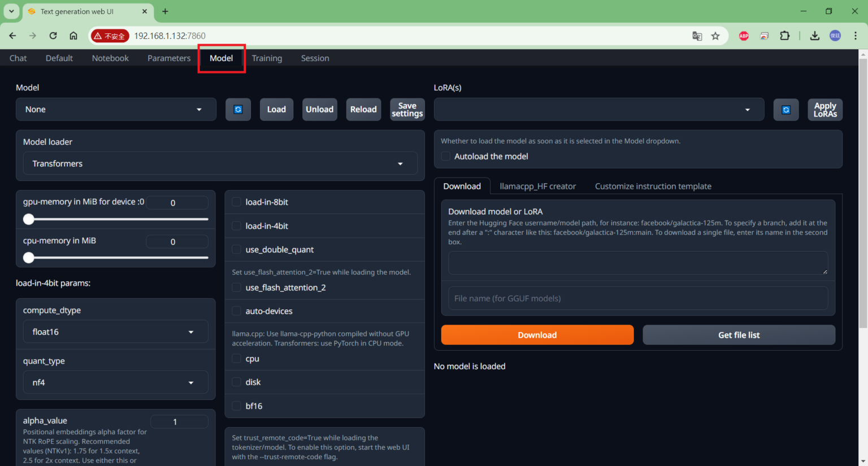
Task: Click the GGUF file name input field
Action: coord(637,298)
